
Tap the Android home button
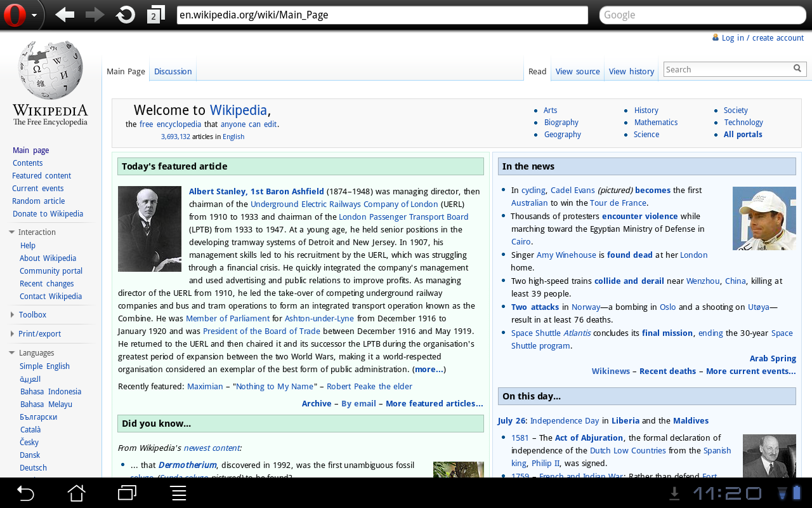point(76,493)
